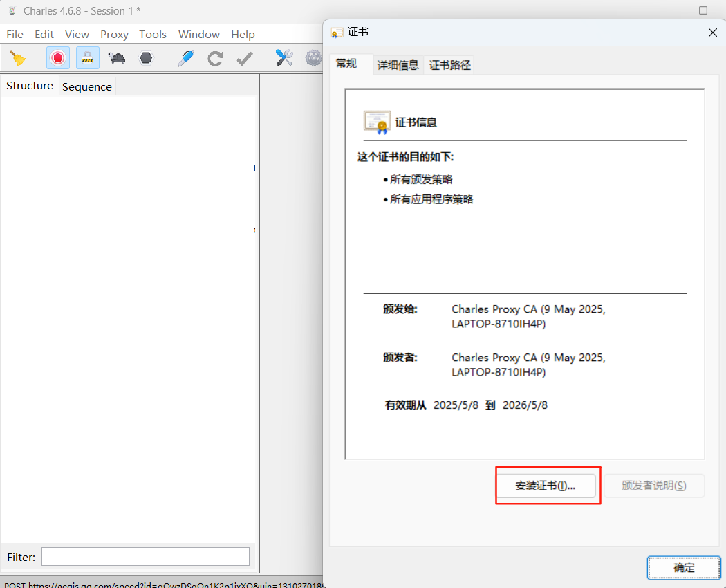Screen dimensions: 726x588
Task: Validate using the checkmark toolbar icon
Action: pyautogui.click(x=243, y=58)
